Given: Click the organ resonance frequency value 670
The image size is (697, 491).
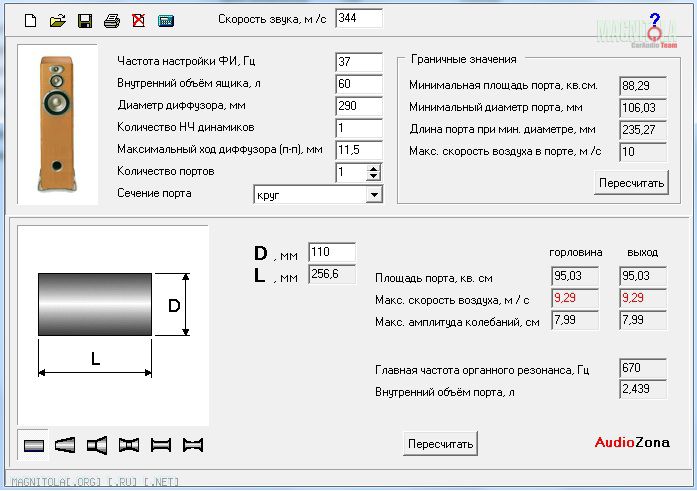Looking at the screenshot, I should 643,368.
